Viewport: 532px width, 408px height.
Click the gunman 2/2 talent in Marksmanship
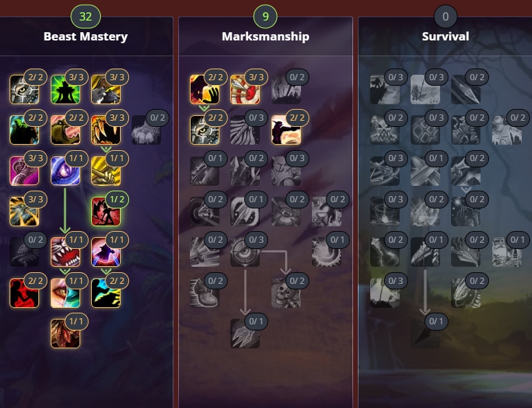point(286,130)
